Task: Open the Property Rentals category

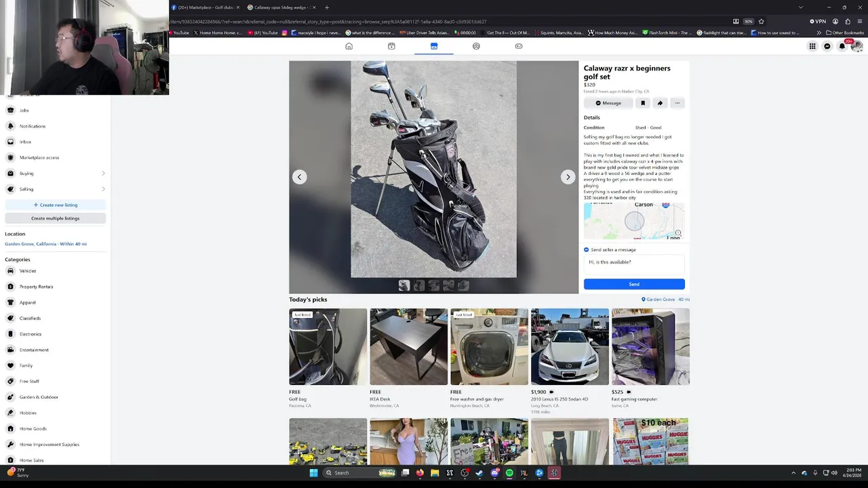Action: pyautogui.click(x=56, y=287)
